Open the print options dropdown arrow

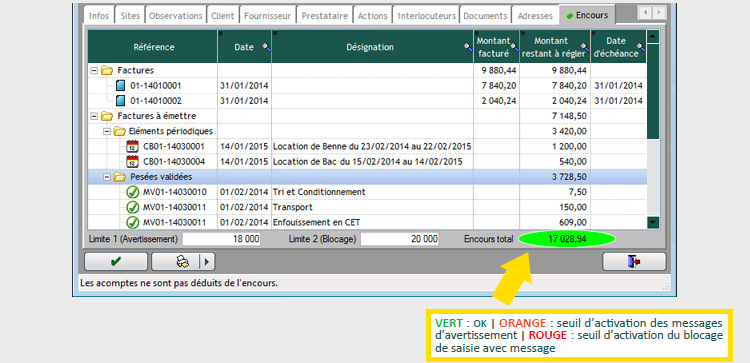click(x=207, y=262)
